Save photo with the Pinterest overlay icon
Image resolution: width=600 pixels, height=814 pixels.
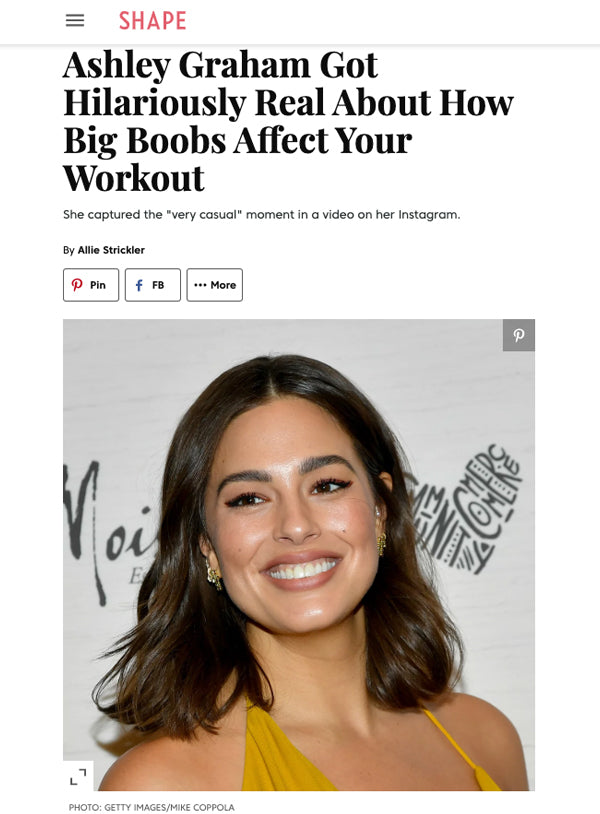tap(519, 335)
